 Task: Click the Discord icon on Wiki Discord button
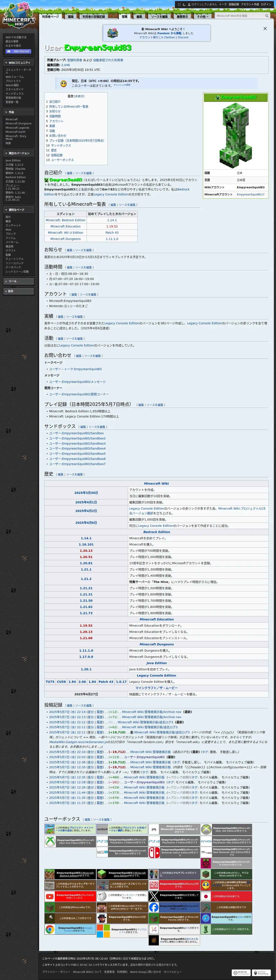coord(9,51)
